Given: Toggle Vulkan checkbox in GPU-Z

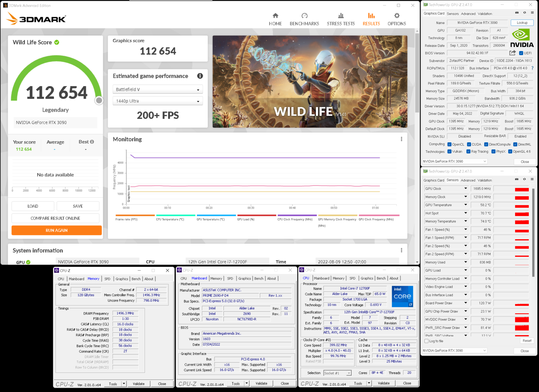Looking at the screenshot, I should pyautogui.click(x=449, y=151).
